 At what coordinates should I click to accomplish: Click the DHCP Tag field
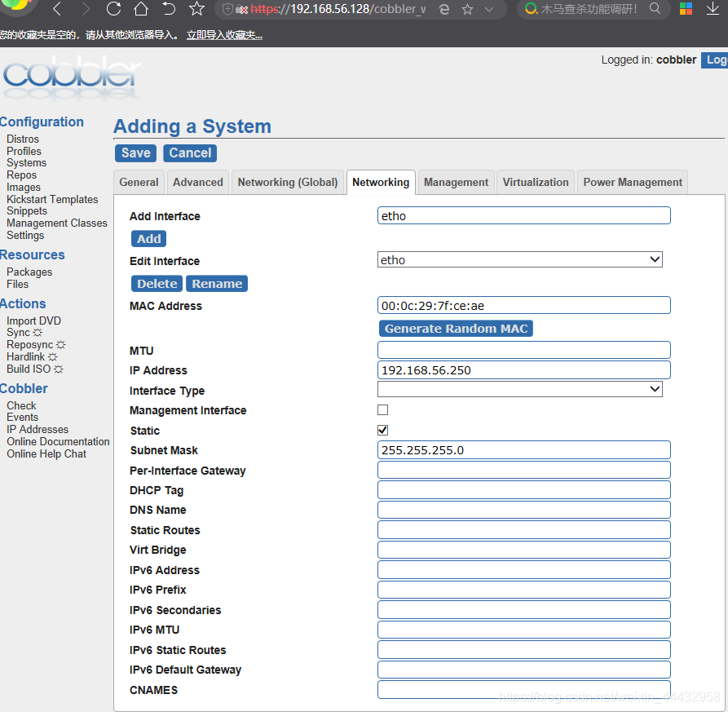(x=523, y=489)
